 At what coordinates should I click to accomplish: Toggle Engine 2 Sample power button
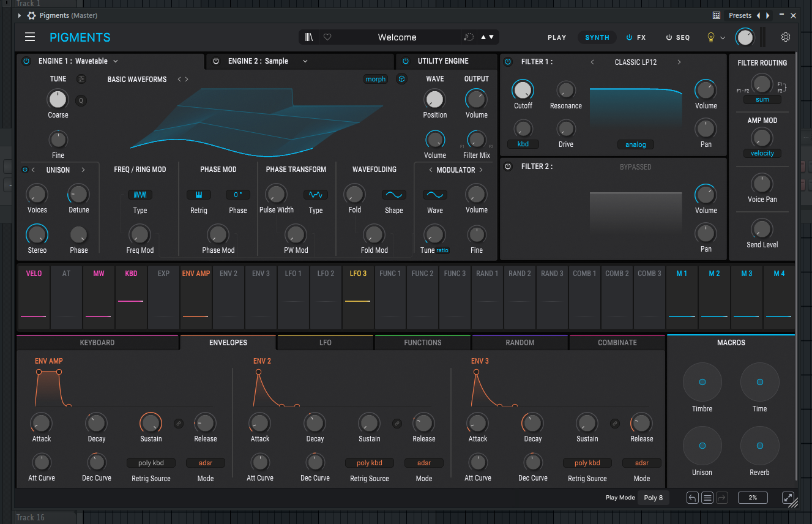216,61
